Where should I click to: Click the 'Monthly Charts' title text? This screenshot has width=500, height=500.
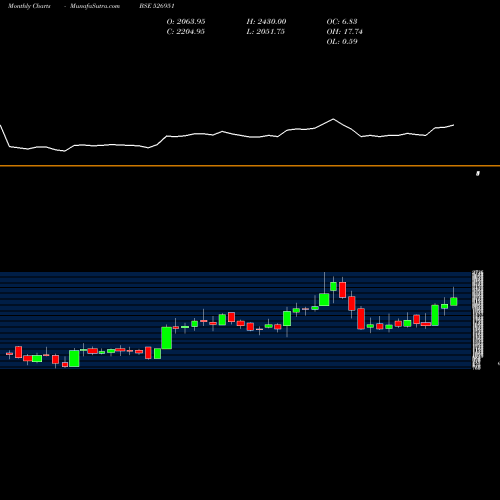click(x=29, y=6)
